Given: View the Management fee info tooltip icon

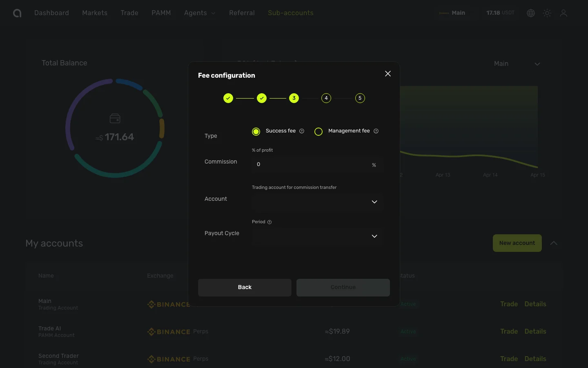Looking at the screenshot, I should coord(376,131).
